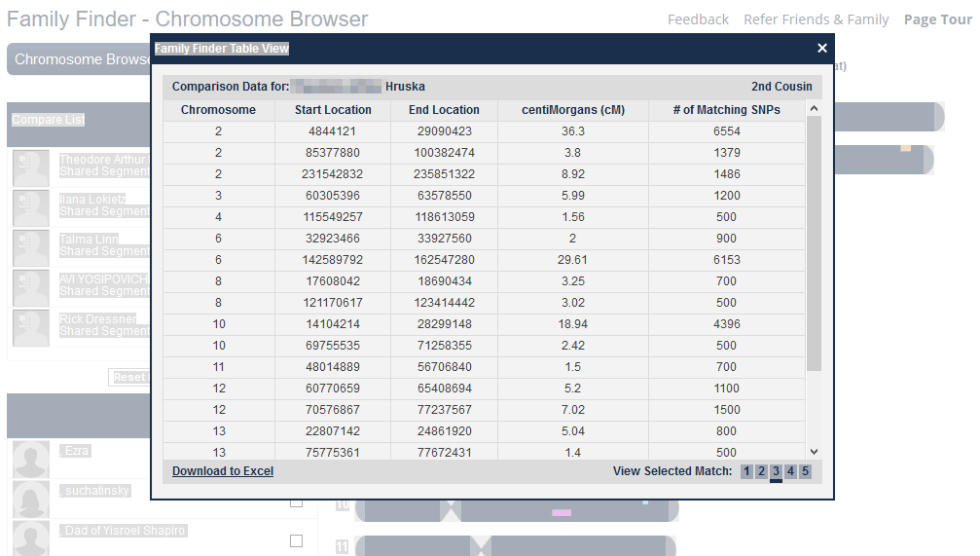Image resolution: width=980 pixels, height=556 pixels.
Task: Click Dad of Yisroel Shapiro name
Action: [125, 531]
